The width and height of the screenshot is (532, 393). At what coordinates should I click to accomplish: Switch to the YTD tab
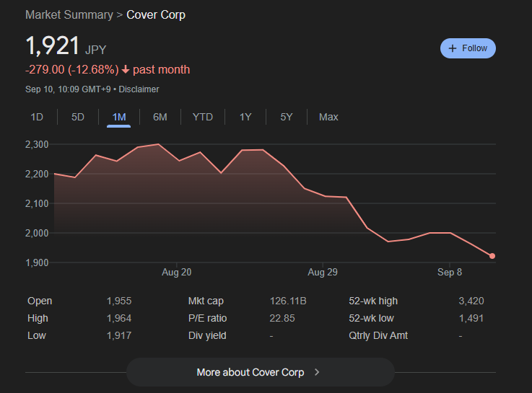point(203,118)
